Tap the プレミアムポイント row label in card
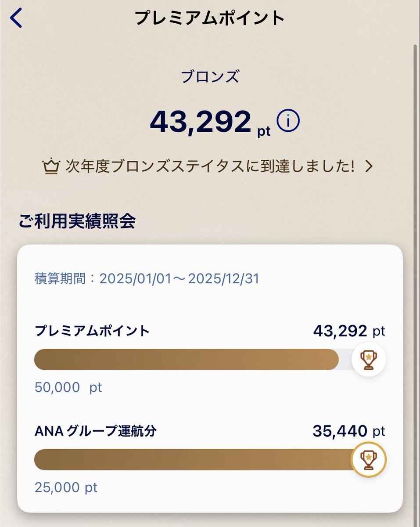 pyautogui.click(x=92, y=331)
